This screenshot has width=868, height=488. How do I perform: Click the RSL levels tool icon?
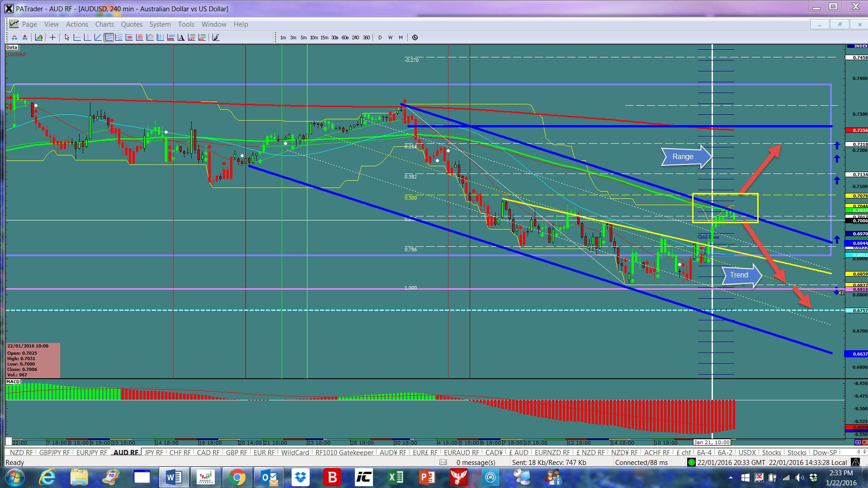(202, 38)
